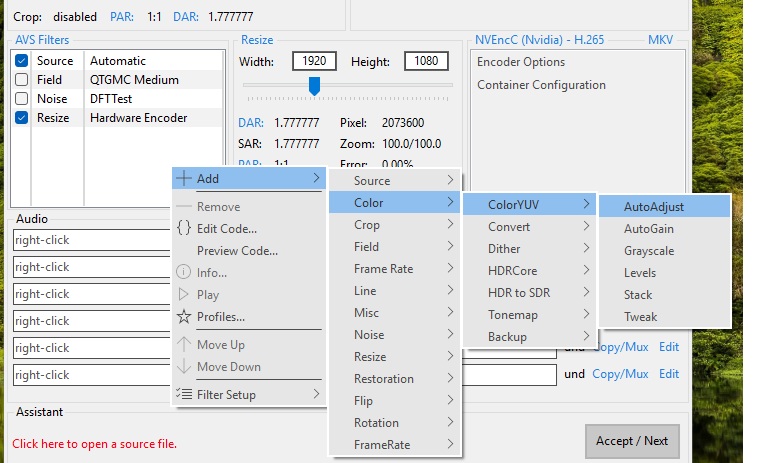This screenshot has height=463, width=775.
Task: Expand the Source submenu arrow
Action: point(450,180)
